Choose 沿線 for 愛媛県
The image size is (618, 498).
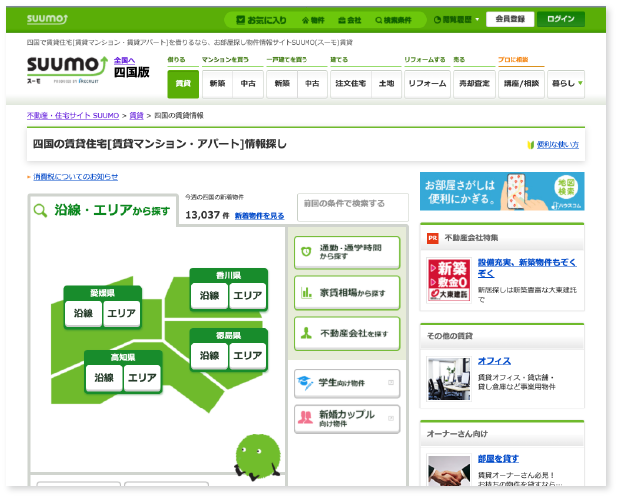[83, 314]
